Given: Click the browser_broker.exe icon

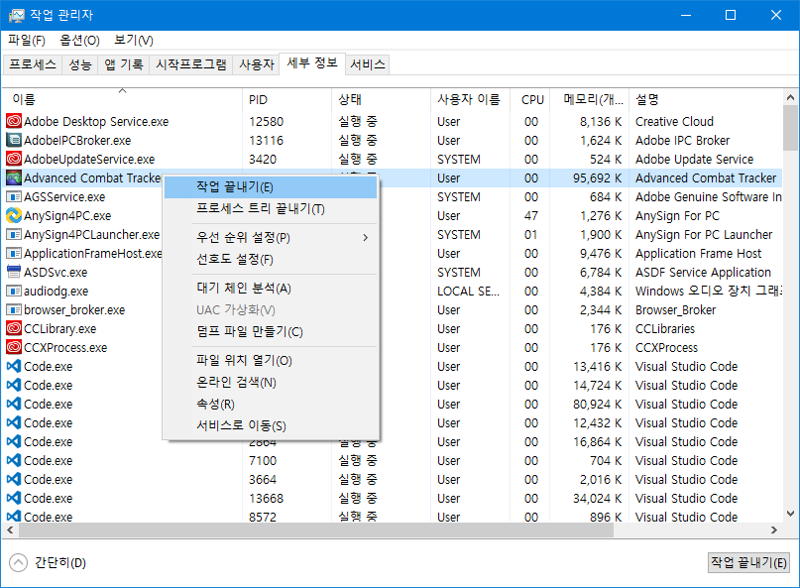Looking at the screenshot, I should point(14,310).
